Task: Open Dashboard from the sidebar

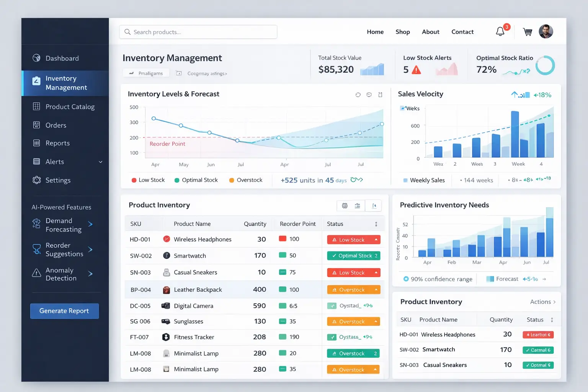Action: tap(62, 58)
